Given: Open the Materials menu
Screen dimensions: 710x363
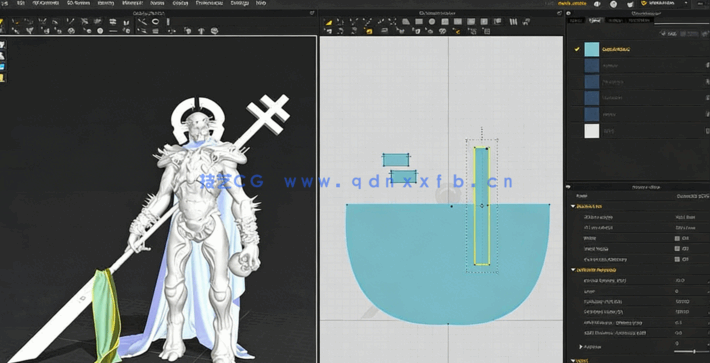Looking at the screenshot, I should coord(133,3).
